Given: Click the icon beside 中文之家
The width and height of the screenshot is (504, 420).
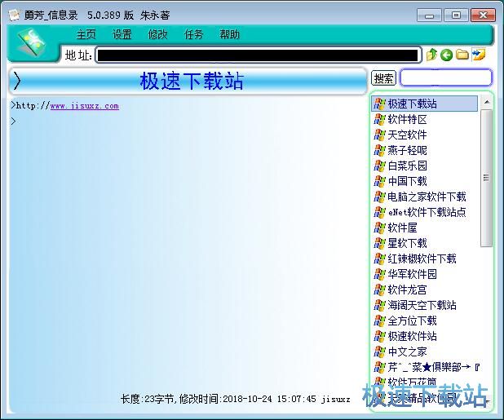Looking at the screenshot, I should (x=379, y=351).
